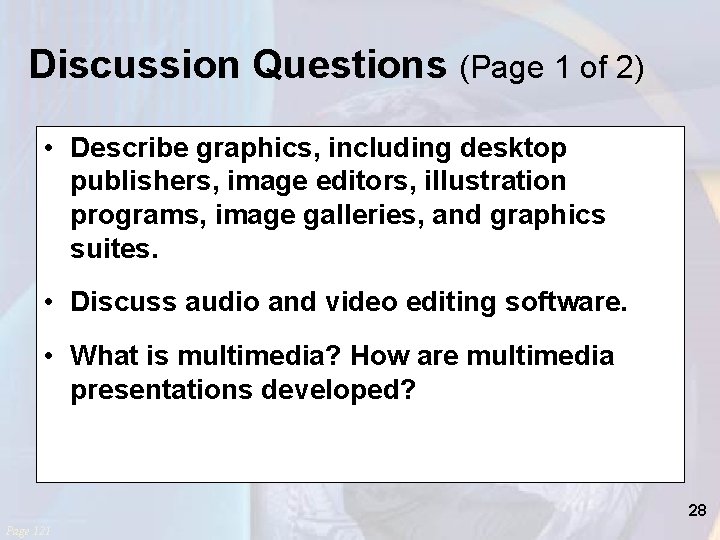Click the slide number 28
The image size is (720, 540).
[697, 510]
